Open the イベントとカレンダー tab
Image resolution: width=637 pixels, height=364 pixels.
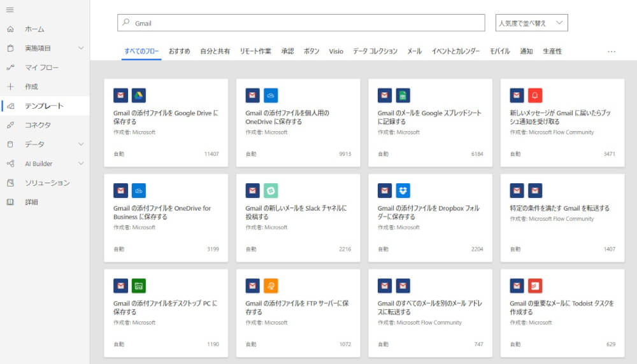click(455, 51)
